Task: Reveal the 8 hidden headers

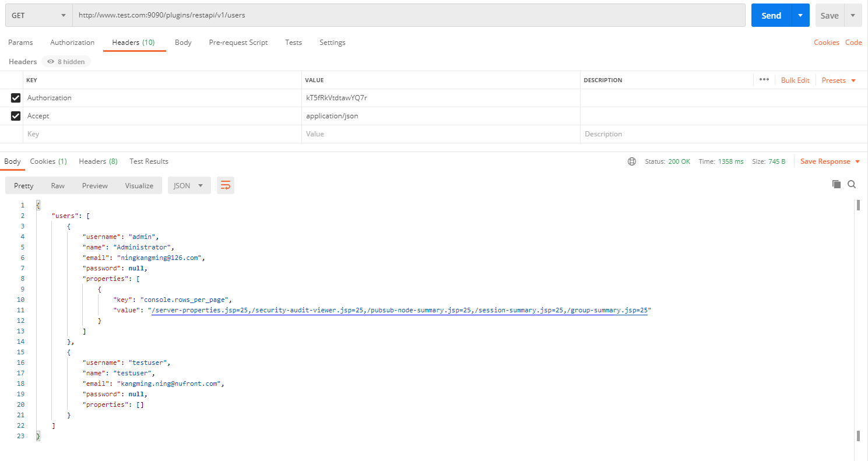Action: (66, 61)
